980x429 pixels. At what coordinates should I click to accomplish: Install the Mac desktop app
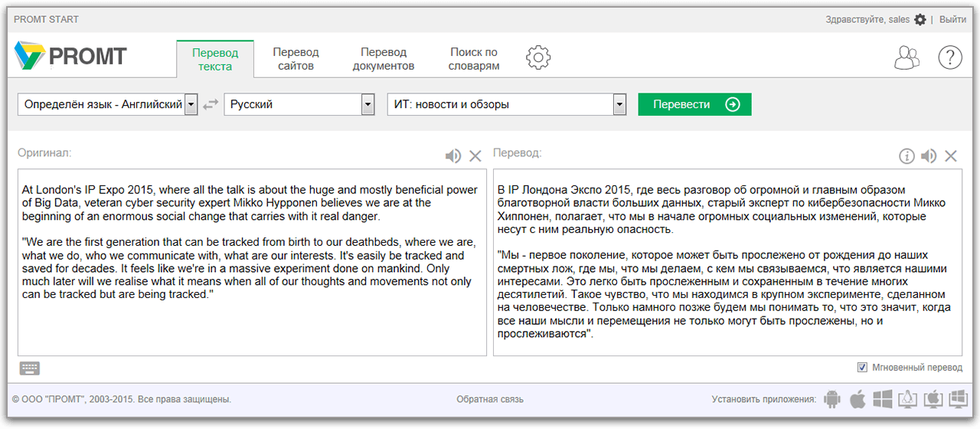[933, 399]
